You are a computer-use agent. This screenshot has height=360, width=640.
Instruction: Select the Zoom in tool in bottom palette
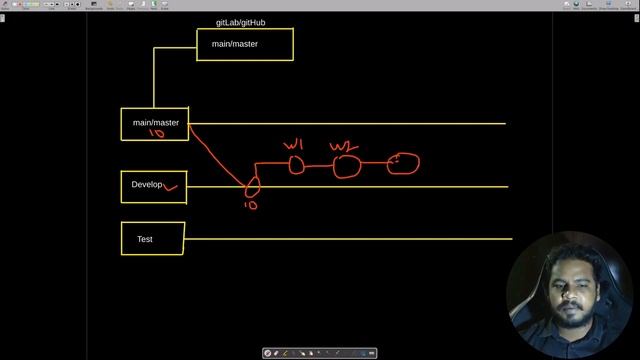(319, 353)
